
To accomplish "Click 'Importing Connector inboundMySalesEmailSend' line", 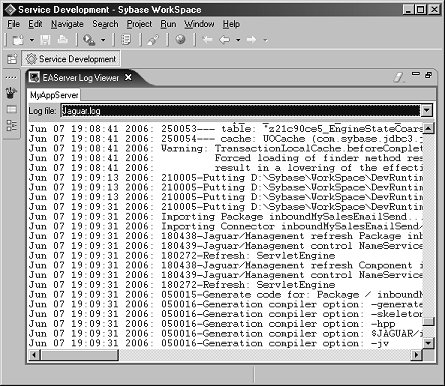I will (x=226, y=226).
